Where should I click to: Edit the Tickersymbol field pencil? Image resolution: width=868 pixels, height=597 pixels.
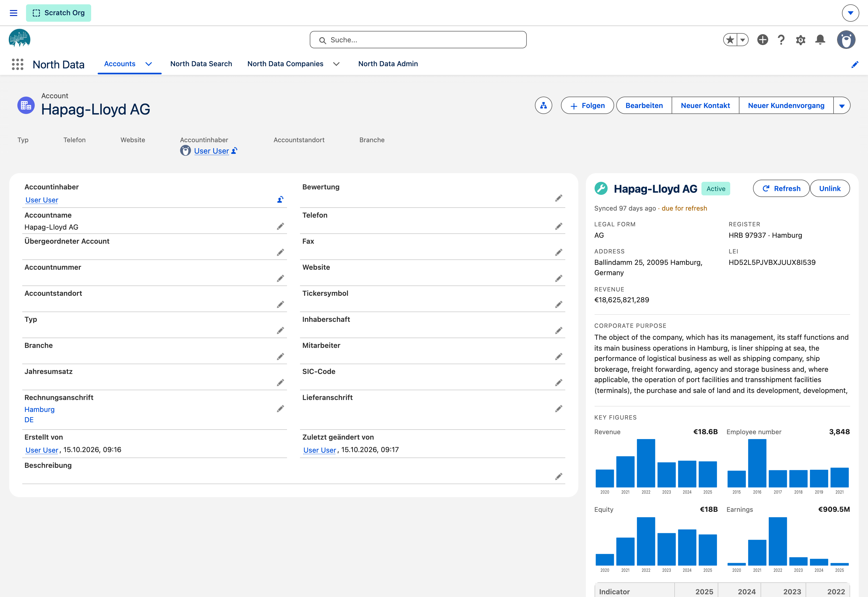pos(559,304)
